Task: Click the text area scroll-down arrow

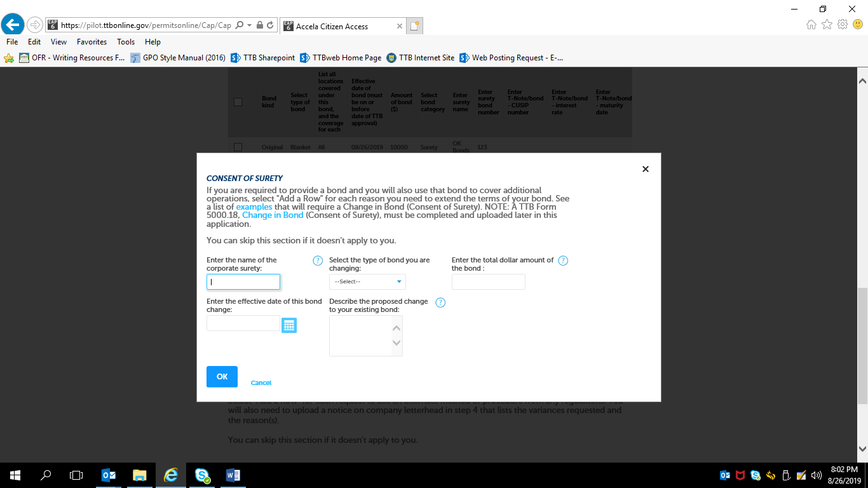Action: (397, 343)
